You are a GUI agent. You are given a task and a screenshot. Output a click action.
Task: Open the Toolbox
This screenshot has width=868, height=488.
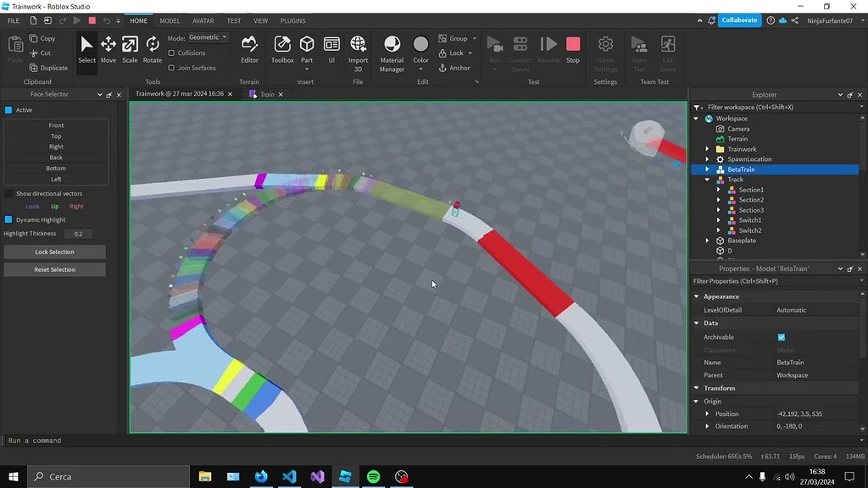(281, 48)
